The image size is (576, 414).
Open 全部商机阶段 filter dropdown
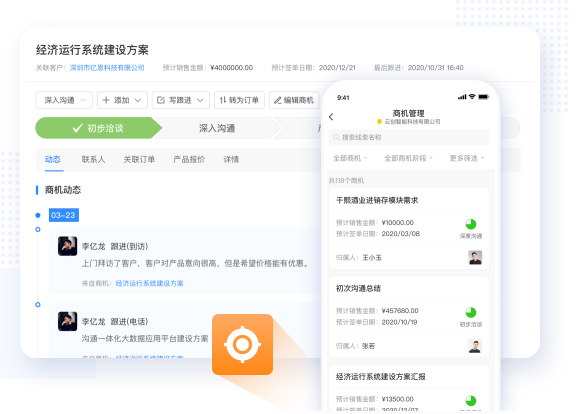click(x=408, y=158)
